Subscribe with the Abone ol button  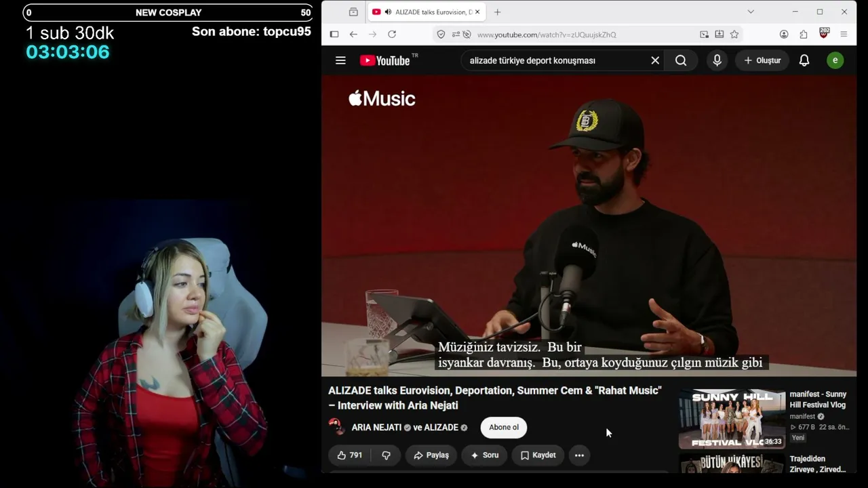tap(504, 427)
